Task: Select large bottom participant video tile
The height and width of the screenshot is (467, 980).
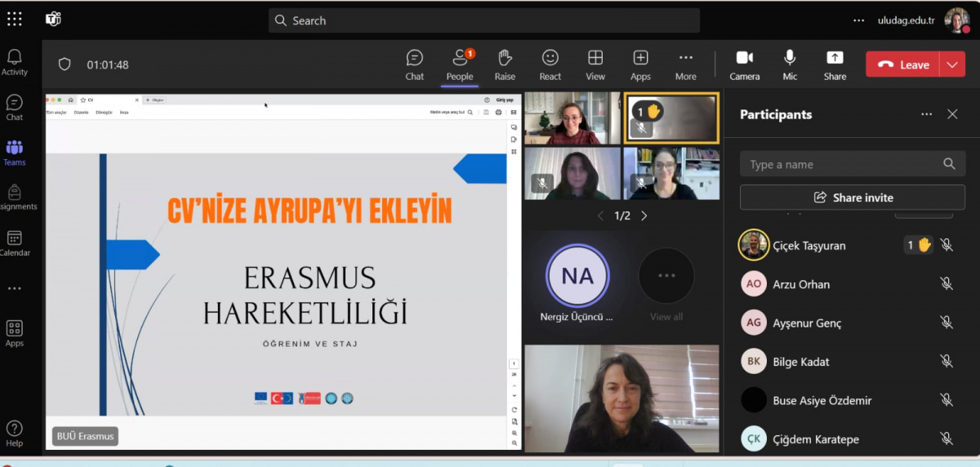Action: [621, 398]
